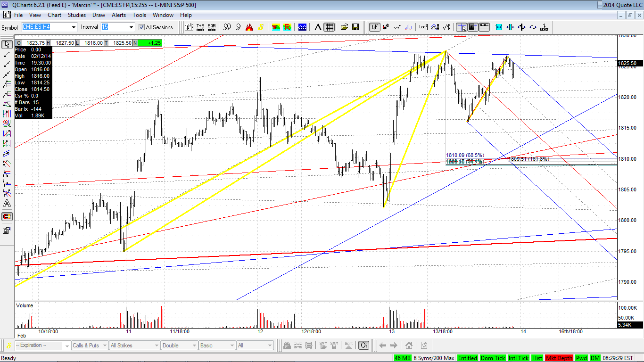Click the Intl Tick status indicator
Screen dimensions: 644x362
click(518, 358)
